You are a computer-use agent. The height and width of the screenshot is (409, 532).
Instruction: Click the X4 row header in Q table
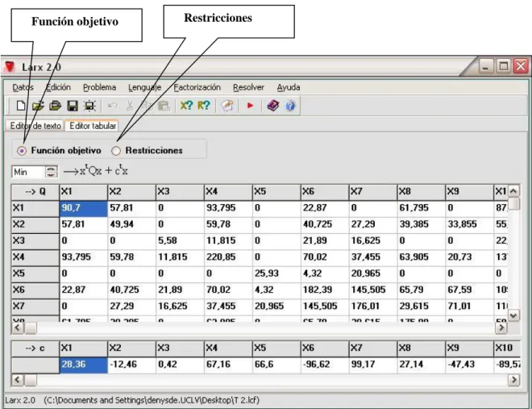35,257
